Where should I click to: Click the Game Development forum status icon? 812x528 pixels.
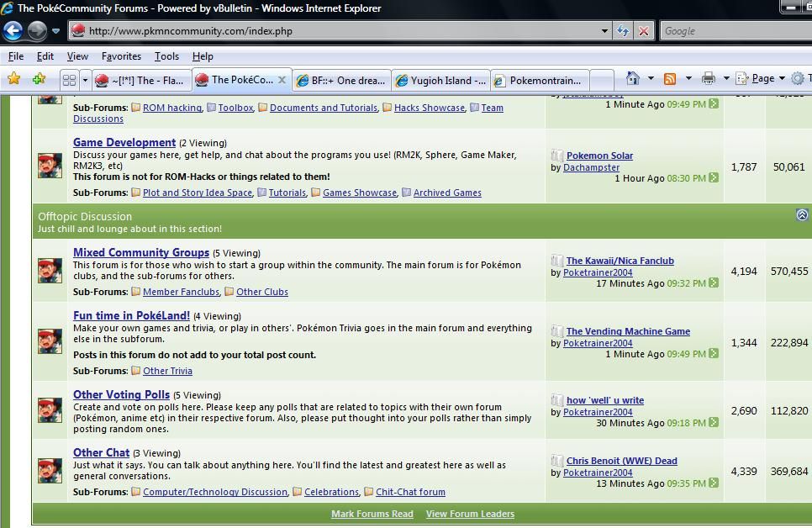(50, 166)
